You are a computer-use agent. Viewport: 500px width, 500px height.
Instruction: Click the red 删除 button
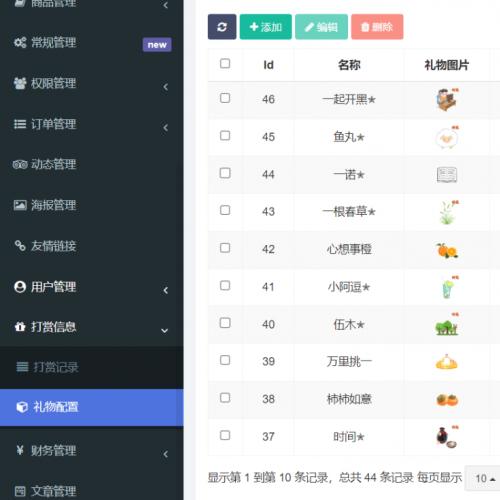[377, 27]
